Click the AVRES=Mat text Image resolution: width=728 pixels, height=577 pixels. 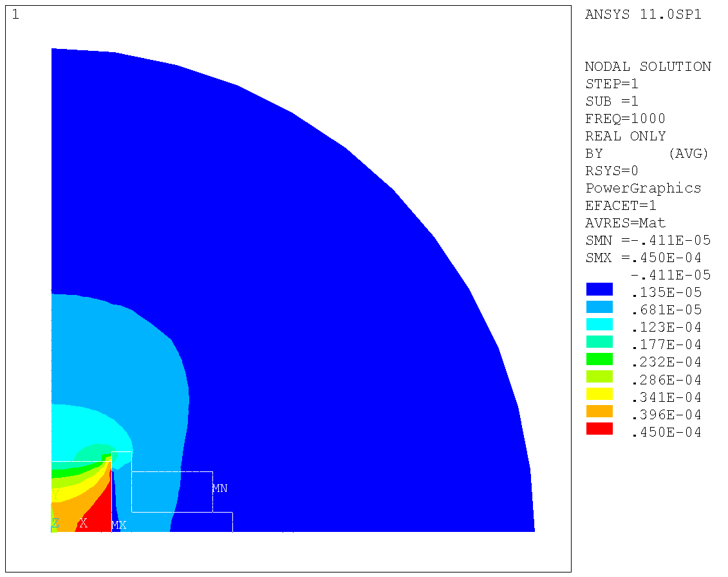pos(626,223)
